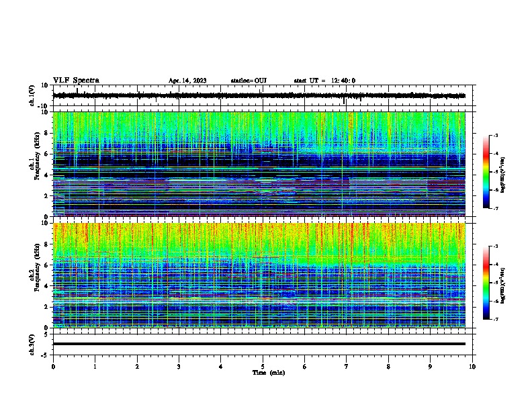Click inside the ch.1 spectrogram panel

[x=259, y=164]
